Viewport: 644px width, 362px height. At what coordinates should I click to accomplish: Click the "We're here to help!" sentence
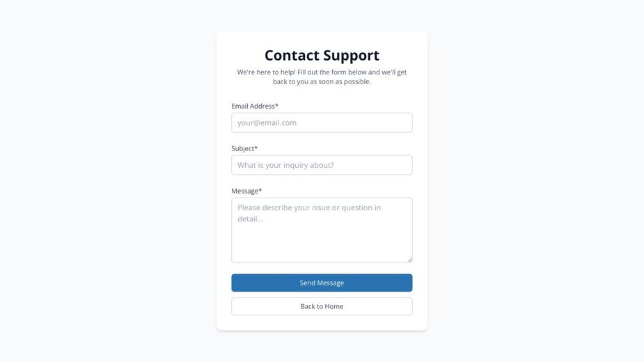[267, 72]
